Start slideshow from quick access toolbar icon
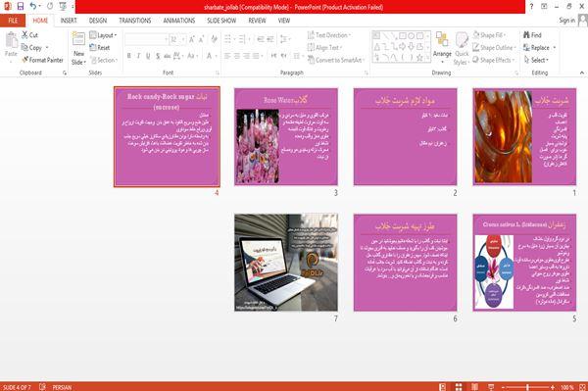The width and height of the screenshot is (588, 391). tap(63, 6)
